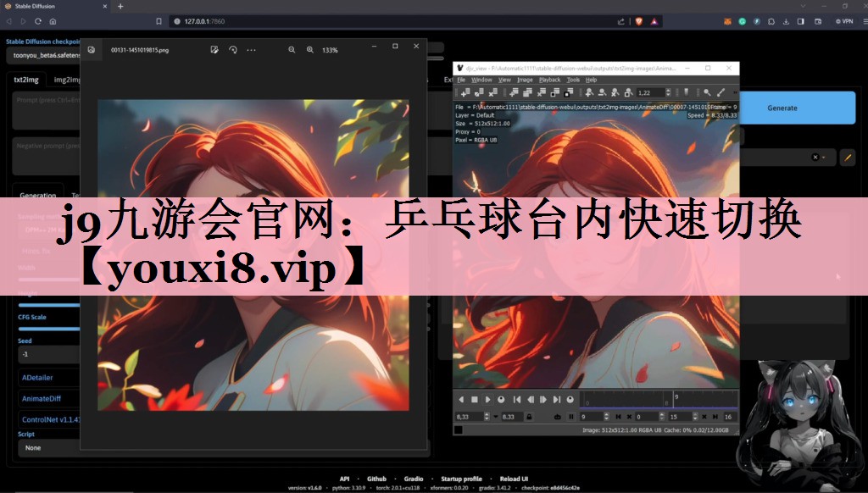
Task: Click the Brave Shields lion icon
Action: 638,21
